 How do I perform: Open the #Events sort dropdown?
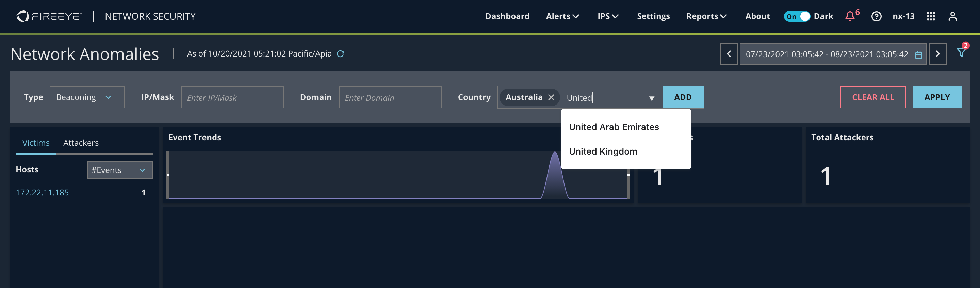click(120, 170)
